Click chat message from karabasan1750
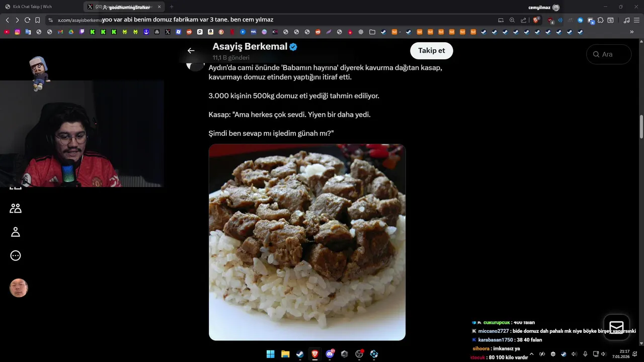Screen dimensions: 644x362 coord(507,340)
